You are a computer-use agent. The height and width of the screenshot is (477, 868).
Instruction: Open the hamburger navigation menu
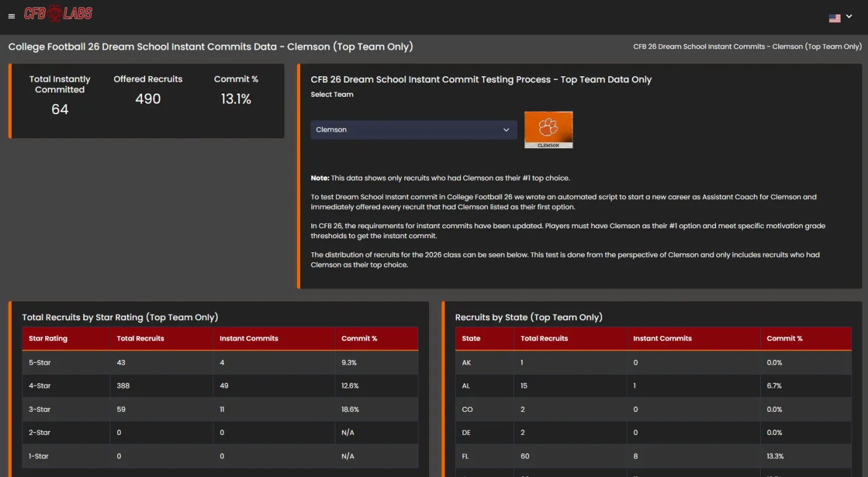coord(11,17)
